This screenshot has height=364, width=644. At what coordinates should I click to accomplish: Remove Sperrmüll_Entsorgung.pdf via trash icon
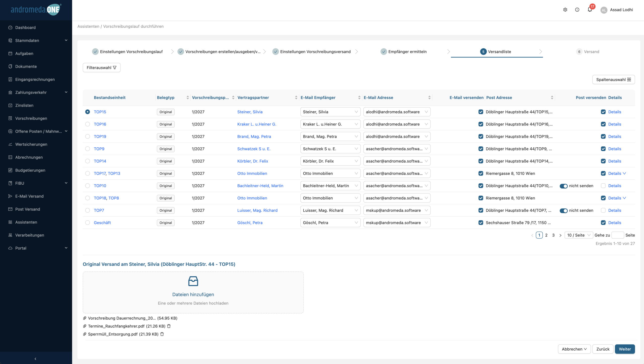162,334
